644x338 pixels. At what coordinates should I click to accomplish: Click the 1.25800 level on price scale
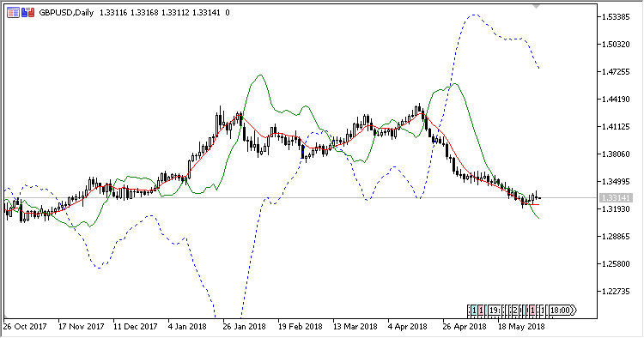(x=616, y=264)
